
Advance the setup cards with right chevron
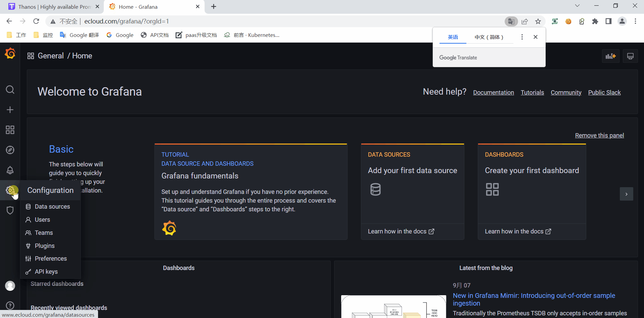(626, 194)
